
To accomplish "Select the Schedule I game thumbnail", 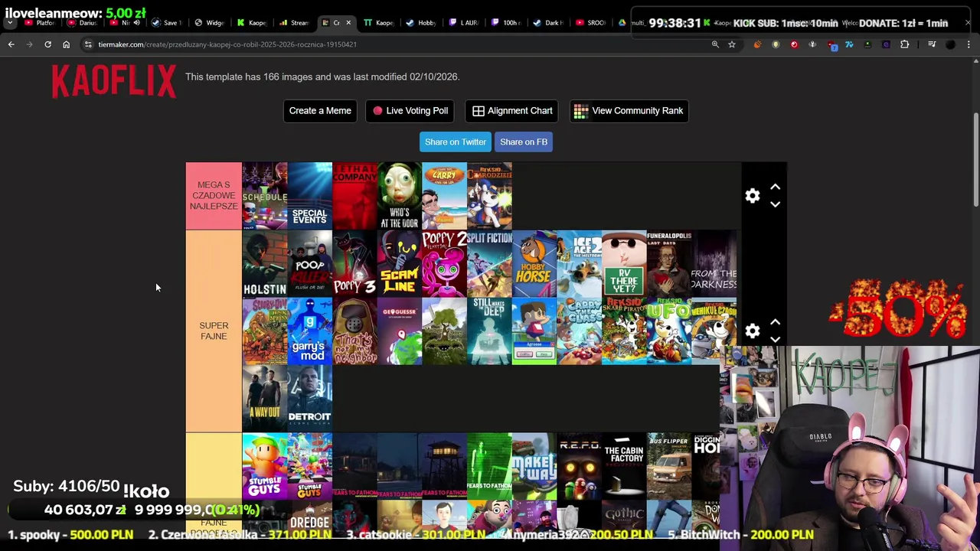I will (265, 196).
